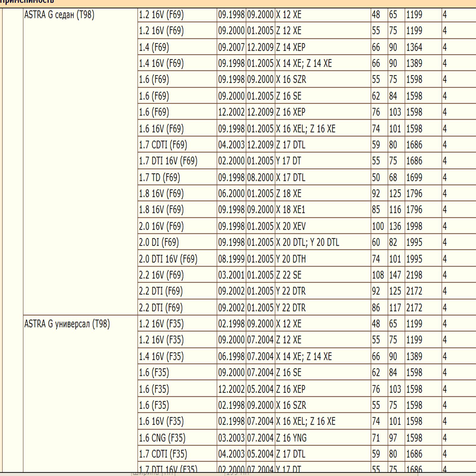Click the 1364 engine displacement value
Screen dimensions: 476x476
414,47
